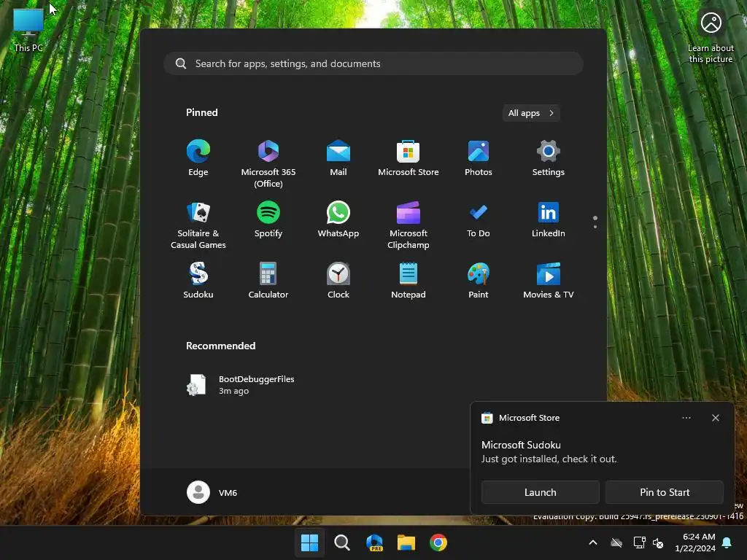Open the BootDebuggerFiles recommended item
747x560 pixels.
[241, 385]
